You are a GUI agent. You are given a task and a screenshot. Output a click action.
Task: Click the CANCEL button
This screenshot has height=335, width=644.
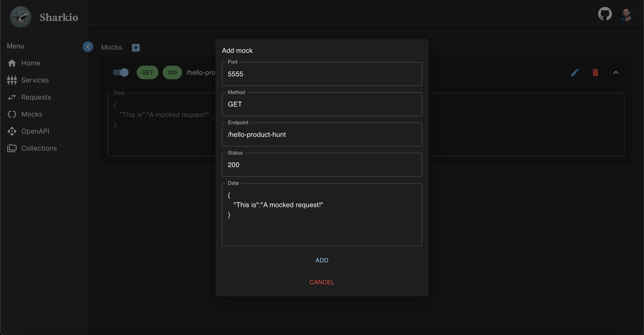[x=322, y=282]
